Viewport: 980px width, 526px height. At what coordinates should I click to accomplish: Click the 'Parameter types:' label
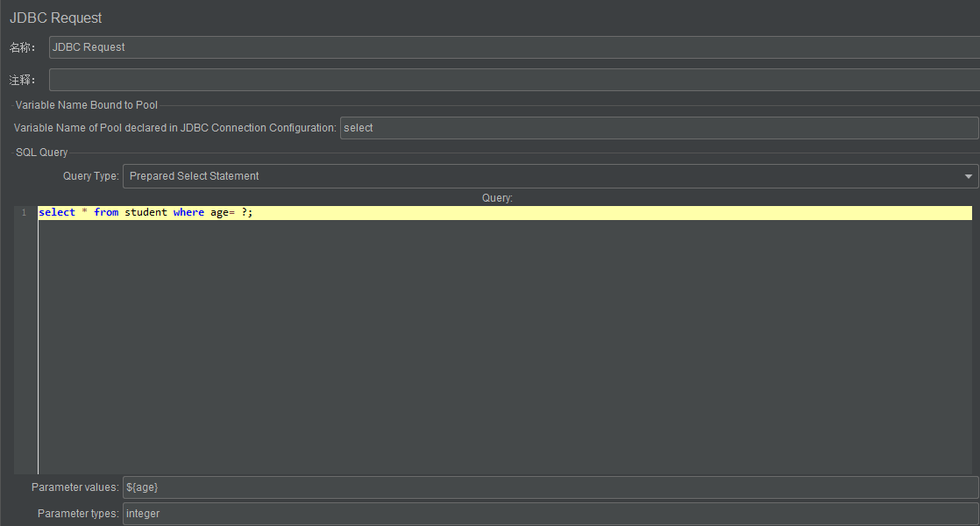[78, 514]
